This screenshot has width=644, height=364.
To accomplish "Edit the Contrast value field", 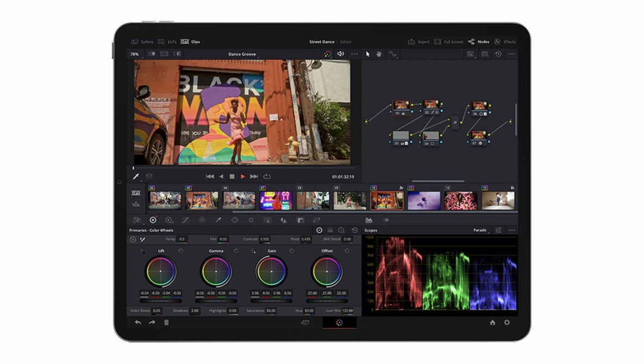I will coord(265,239).
